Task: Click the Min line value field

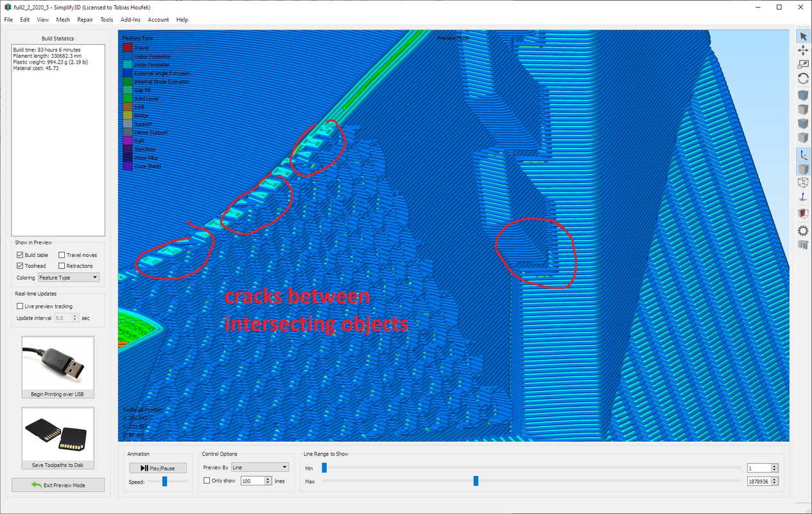Action: click(x=759, y=468)
